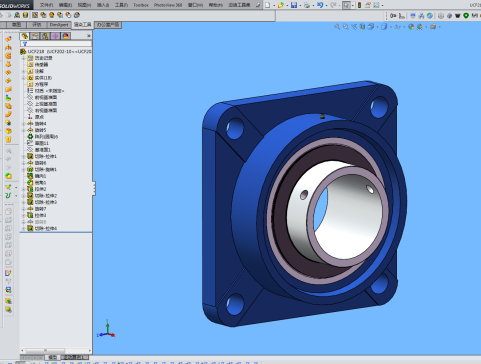Click the Previous View icon
The width and height of the screenshot is (481, 364).
354,27
